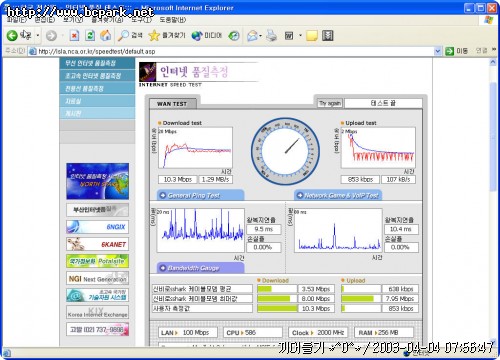This screenshot has height=360, width=500.
Task: Click the Go arrow button beside the address bar
Action: pyautogui.click(x=450, y=51)
